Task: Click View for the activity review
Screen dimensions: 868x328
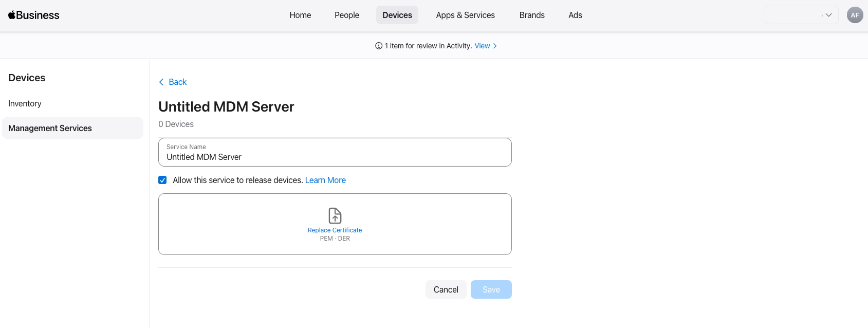Action: [x=482, y=46]
